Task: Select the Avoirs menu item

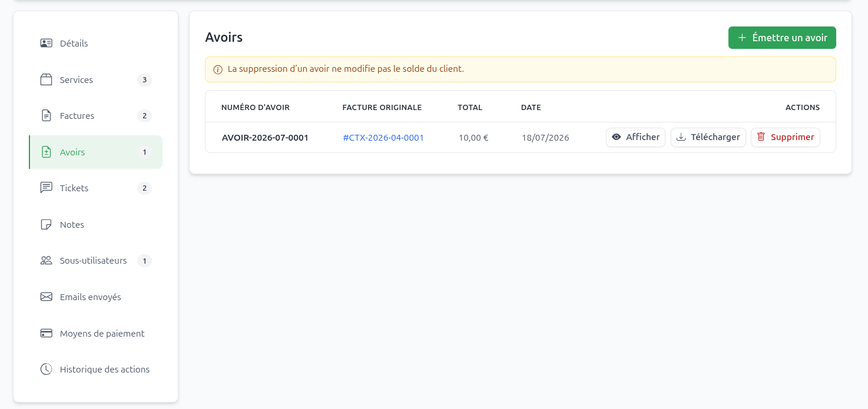Action: [95, 152]
